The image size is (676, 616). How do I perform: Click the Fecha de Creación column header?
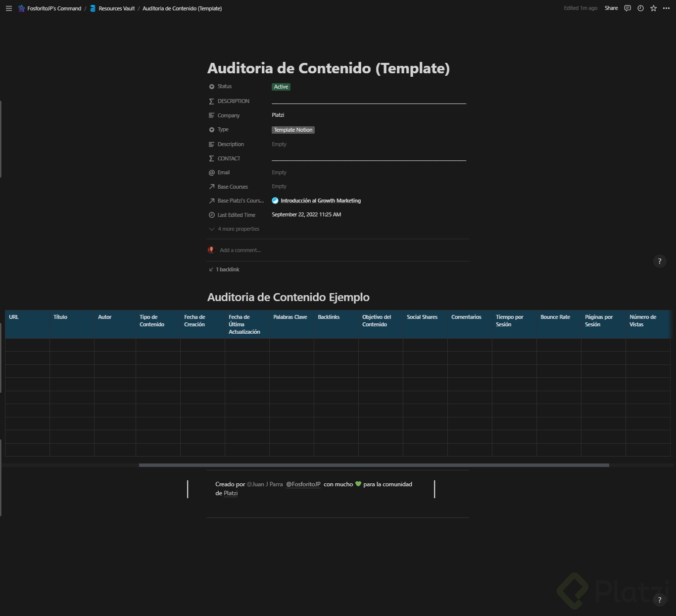[202, 324]
